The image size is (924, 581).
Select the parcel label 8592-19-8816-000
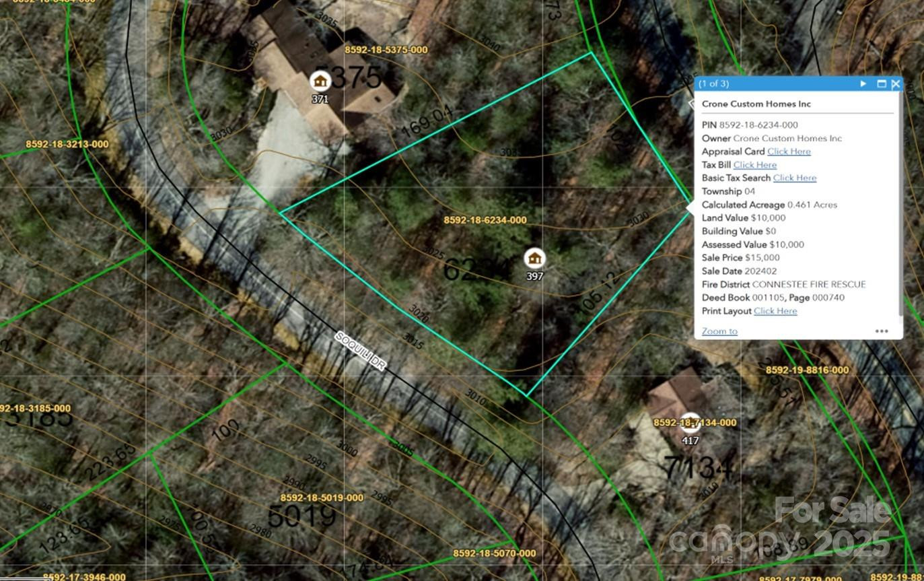click(x=806, y=370)
